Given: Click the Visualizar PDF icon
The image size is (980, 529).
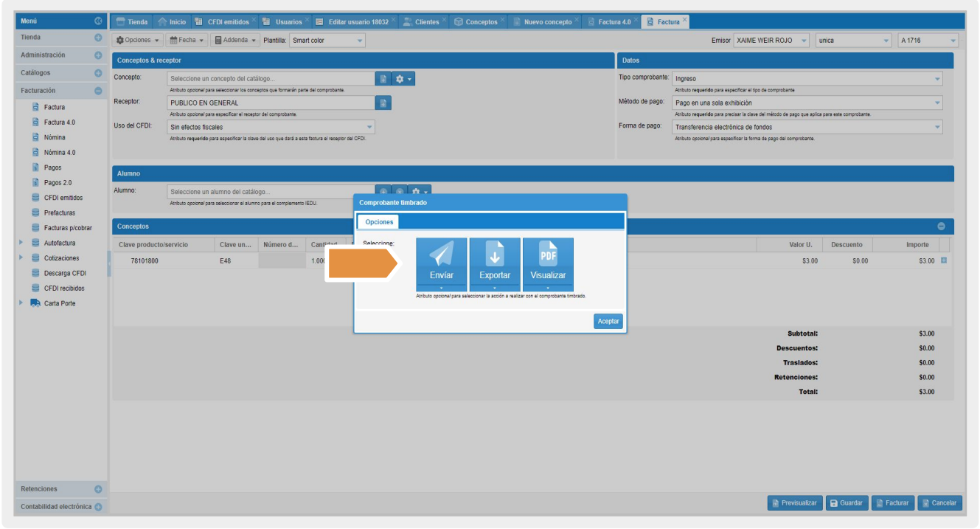Looking at the screenshot, I should pos(548,255).
